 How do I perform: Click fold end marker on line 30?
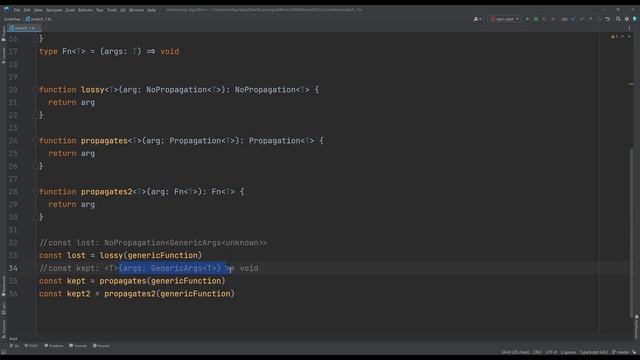(x=36, y=218)
